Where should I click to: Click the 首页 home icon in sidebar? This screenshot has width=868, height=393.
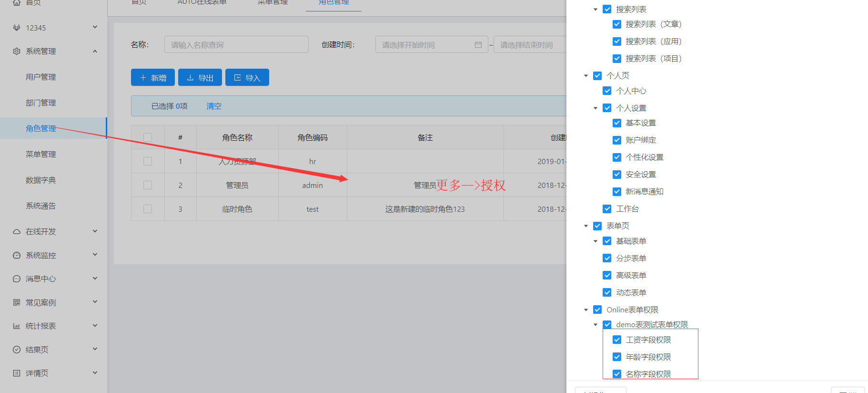tap(17, 2)
